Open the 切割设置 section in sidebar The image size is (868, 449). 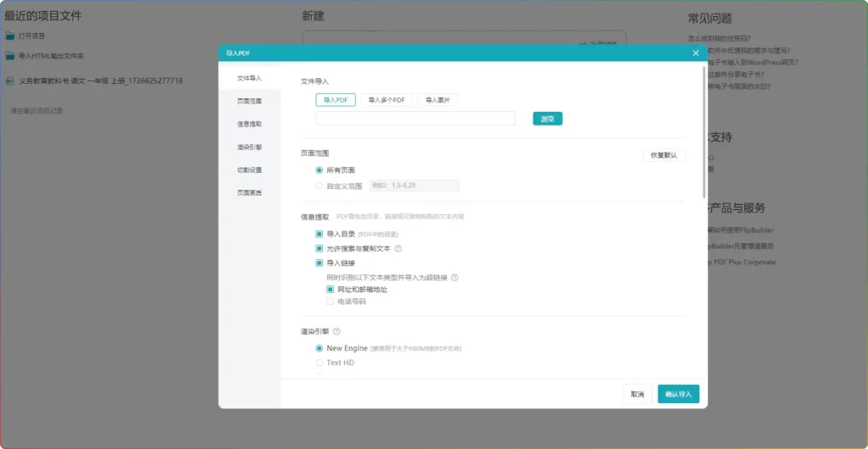click(x=249, y=170)
